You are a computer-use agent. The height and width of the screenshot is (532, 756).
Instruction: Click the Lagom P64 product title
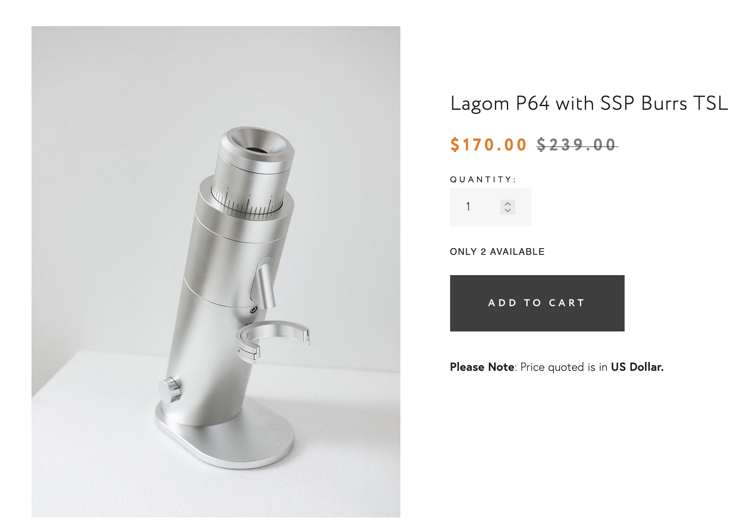[589, 103]
